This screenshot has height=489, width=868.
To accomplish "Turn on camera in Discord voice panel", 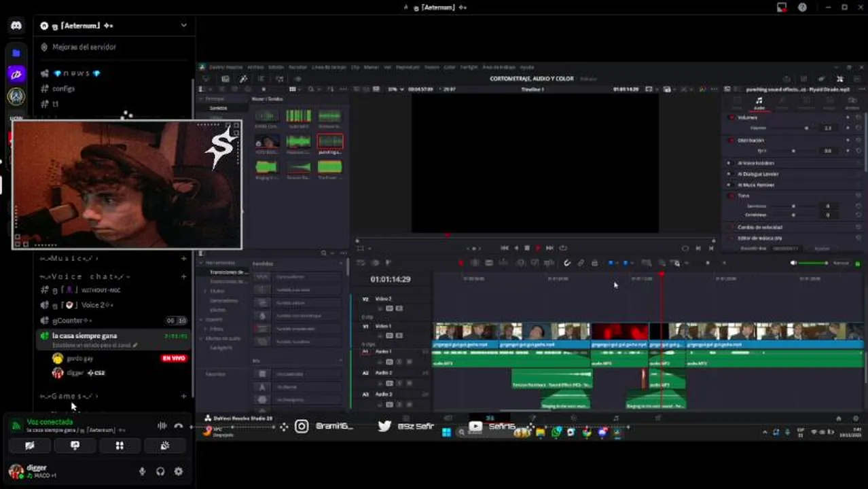I will (x=29, y=446).
